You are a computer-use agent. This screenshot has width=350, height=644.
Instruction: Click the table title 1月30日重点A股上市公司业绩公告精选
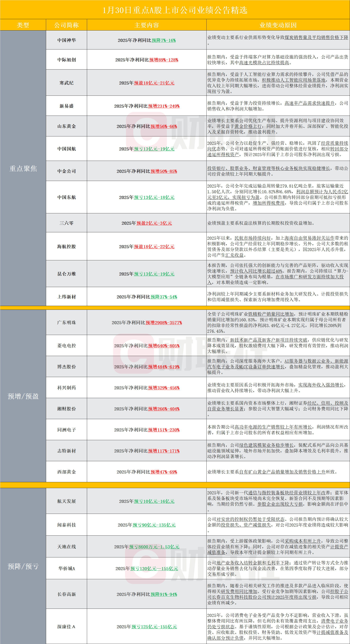click(175, 10)
